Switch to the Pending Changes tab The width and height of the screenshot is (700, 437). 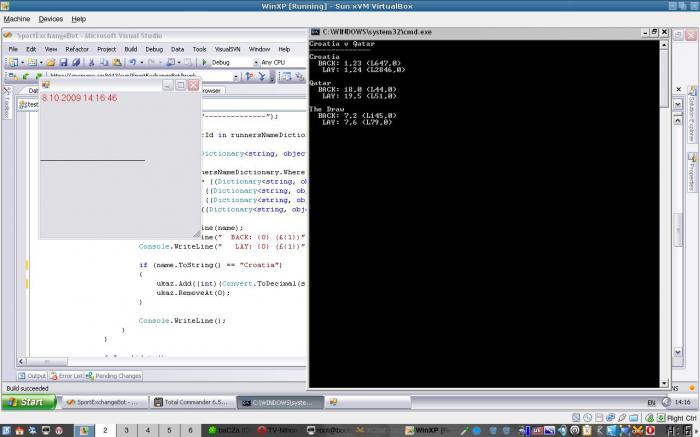pyautogui.click(x=113, y=376)
